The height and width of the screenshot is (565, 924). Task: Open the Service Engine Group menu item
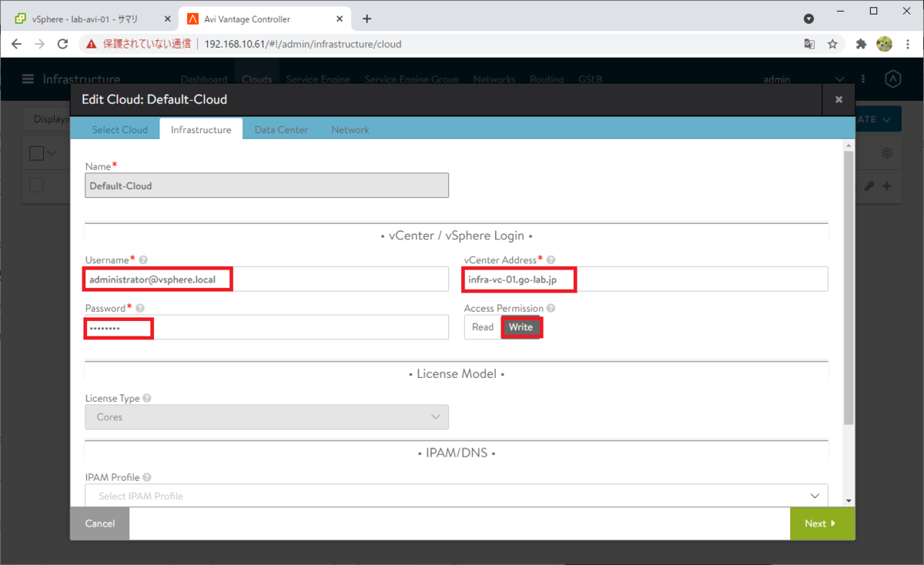(411, 79)
